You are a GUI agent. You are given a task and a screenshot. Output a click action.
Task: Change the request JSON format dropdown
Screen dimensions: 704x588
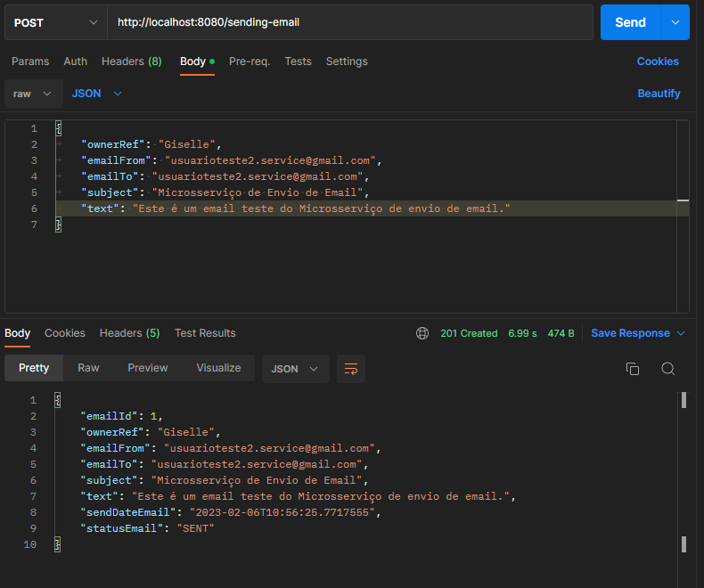point(96,94)
